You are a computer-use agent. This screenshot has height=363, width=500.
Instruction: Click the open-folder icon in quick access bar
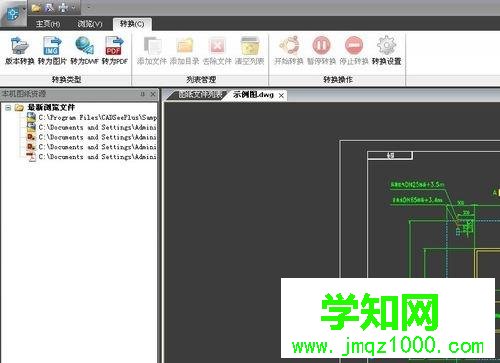click(36, 8)
